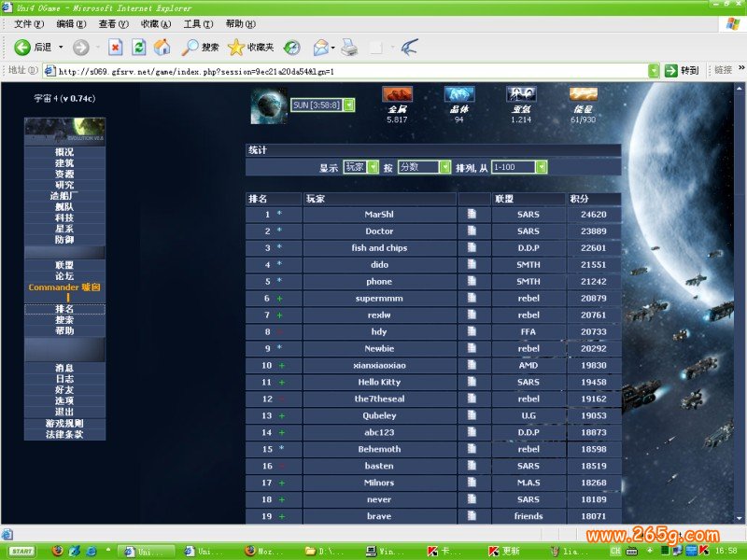Click the crystal (晶体) resource icon
Viewport: 747px width, 560px height.
pyautogui.click(x=458, y=94)
